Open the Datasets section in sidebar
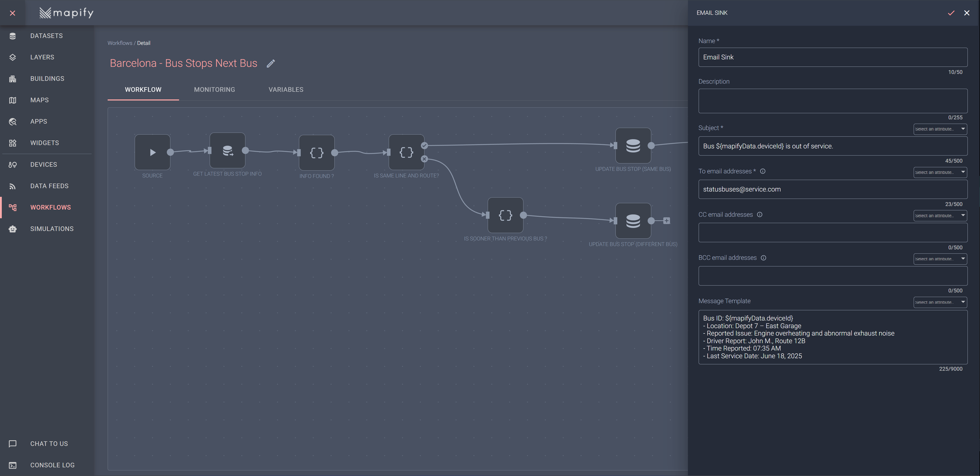This screenshot has height=476, width=980. tap(46, 35)
